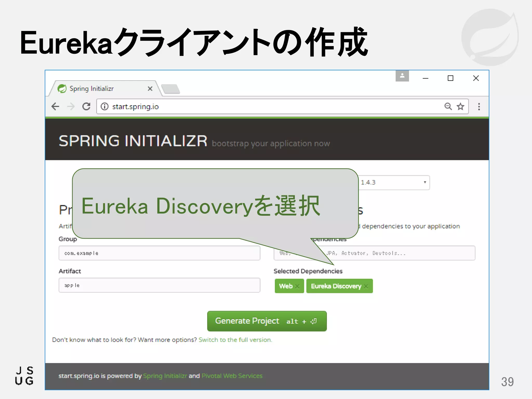Bookmark this page with the star icon
Screen dimensions: 532x399
[461, 106]
